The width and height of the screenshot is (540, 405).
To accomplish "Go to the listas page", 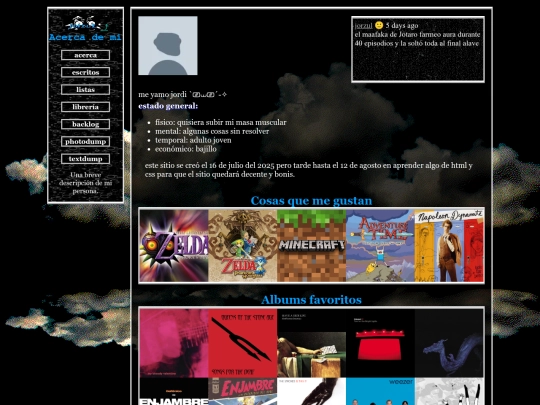I will tap(85, 90).
